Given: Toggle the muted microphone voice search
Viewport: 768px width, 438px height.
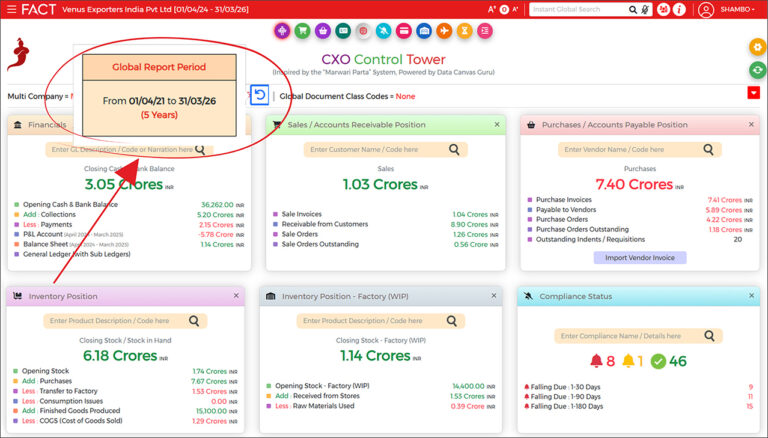Looking at the screenshot, I should (645, 9).
